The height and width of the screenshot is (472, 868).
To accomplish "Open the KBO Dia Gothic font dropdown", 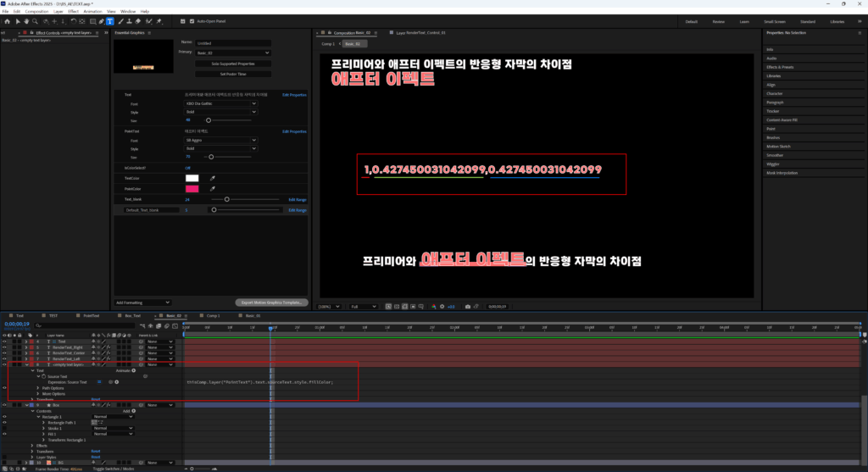I will 221,103.
